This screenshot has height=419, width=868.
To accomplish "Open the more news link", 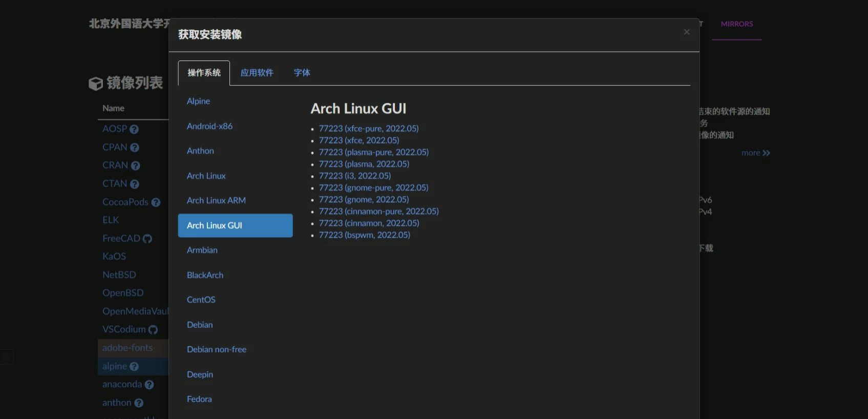I will (755, 153).
